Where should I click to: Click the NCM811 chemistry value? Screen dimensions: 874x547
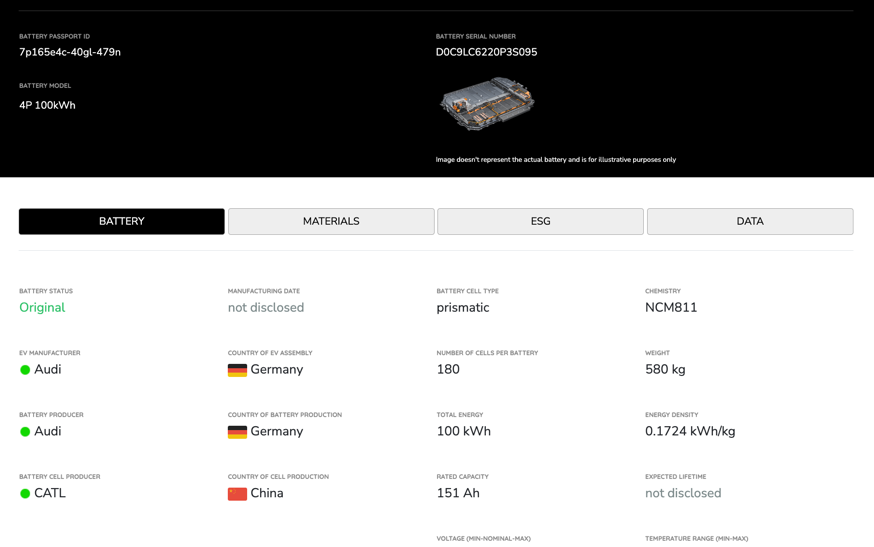click(671, 308)
